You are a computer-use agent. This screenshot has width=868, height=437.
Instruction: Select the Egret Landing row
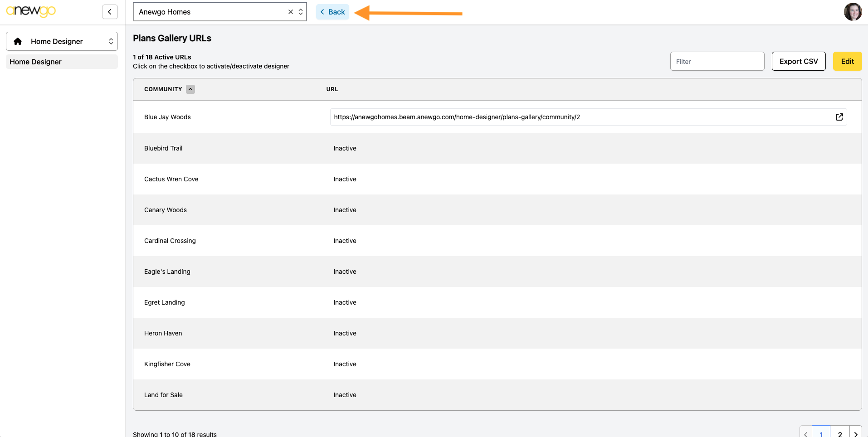pos(497,302)
